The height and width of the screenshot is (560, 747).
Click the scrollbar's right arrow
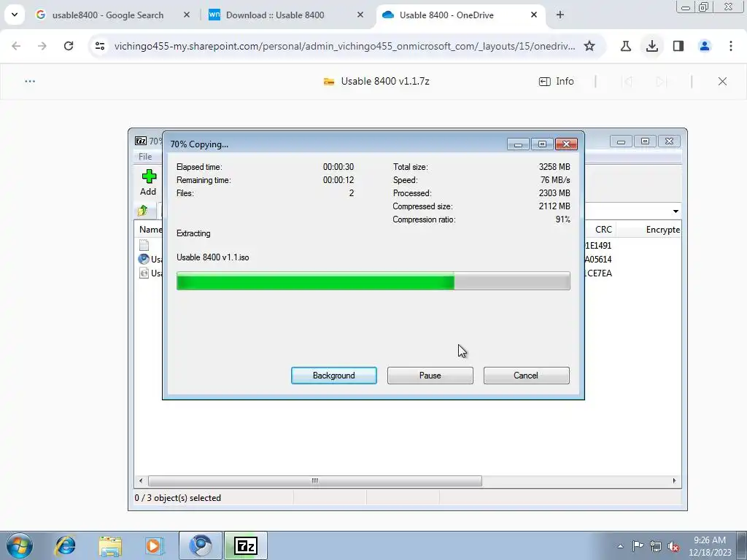[x=674, y=481]
